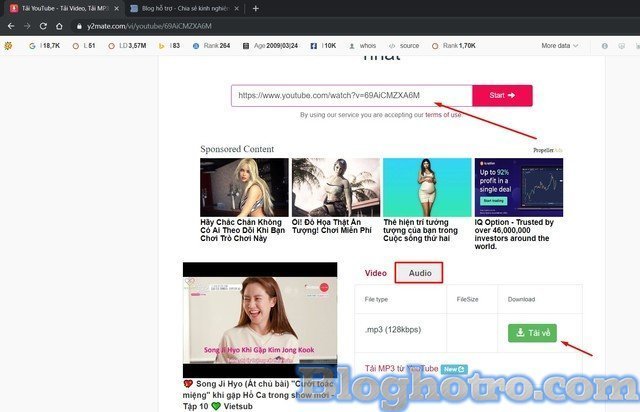This screenshot has height=412, width=640.
Task: Open the whois lookup in SEO bar
Action: coord(367,46)
